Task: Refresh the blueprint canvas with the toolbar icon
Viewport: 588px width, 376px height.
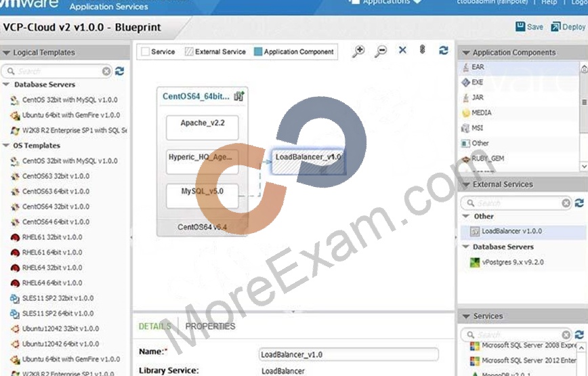Action: [x=443, y=50]
